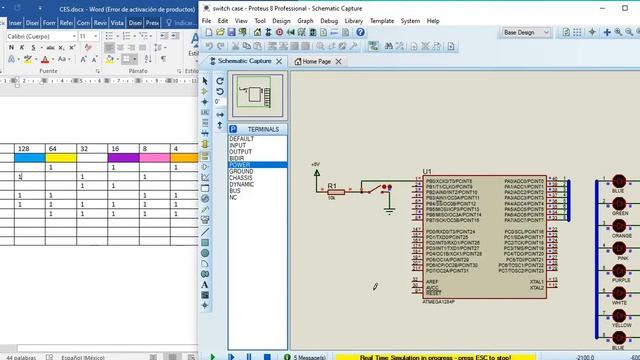640x360 pixels.
Task: Click Play simulation button in Proteus
Action: point(212,357)
